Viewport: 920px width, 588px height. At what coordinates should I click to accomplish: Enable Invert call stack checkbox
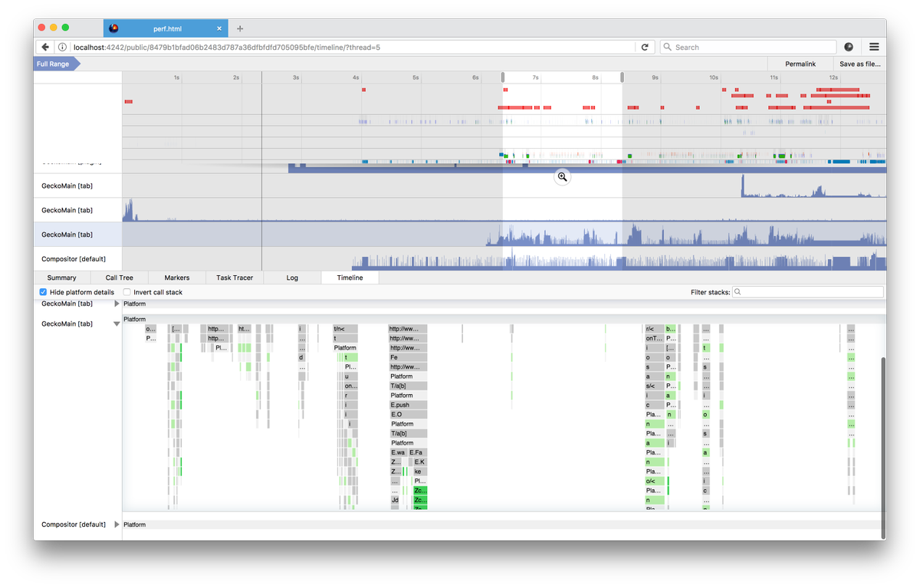[x=127, y=292]
